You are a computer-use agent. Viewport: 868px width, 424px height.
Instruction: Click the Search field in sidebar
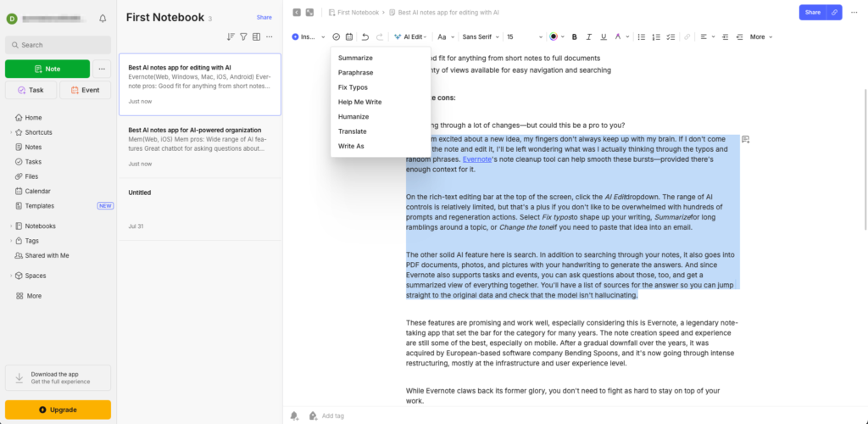[58, 45]
